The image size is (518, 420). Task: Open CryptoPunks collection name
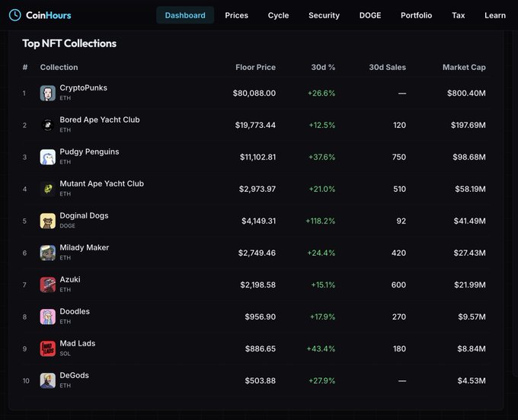[83, 88]
